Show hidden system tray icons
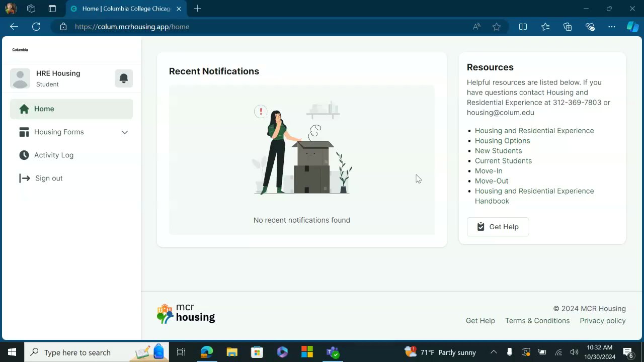The image size is (644, 362). point(494,352)
